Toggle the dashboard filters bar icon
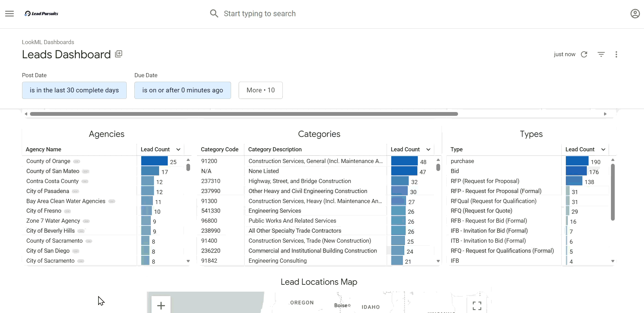This screenshot has height=313, width=644. (601, 54)
